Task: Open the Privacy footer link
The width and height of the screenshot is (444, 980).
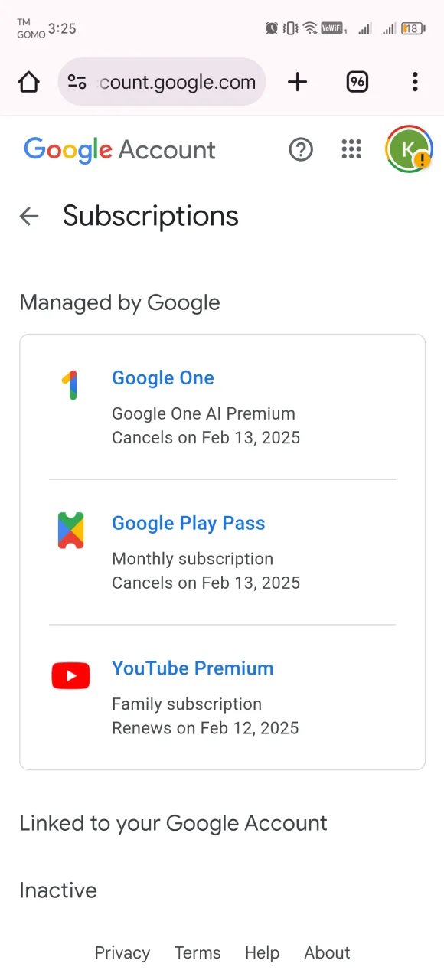Action: pos(122,953)
